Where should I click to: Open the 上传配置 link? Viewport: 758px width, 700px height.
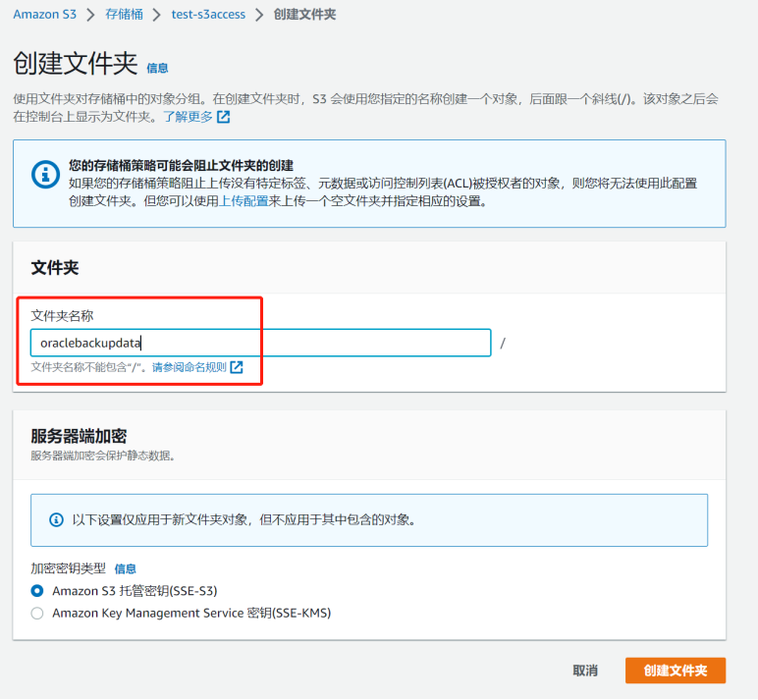[x=244, y=201]
